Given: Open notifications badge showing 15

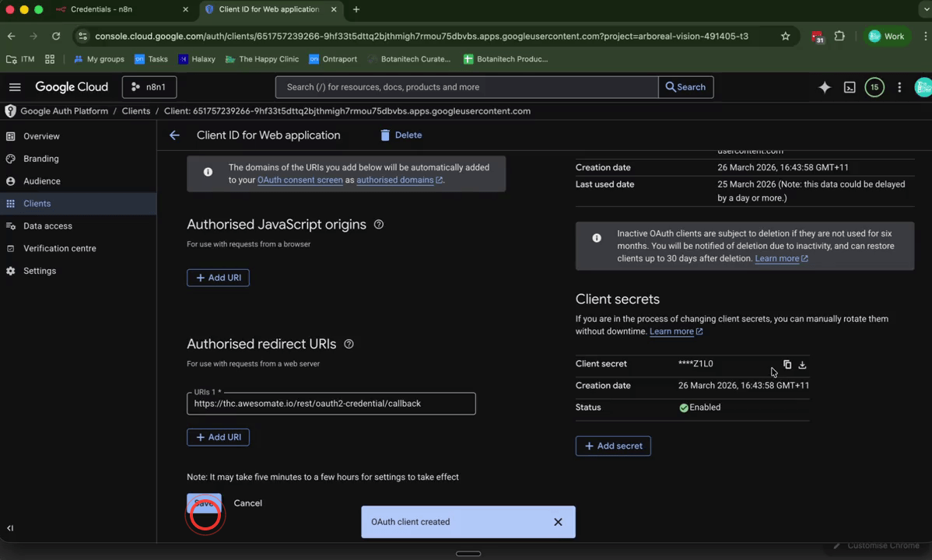Looking at the screenshot, I should (874, 87).
